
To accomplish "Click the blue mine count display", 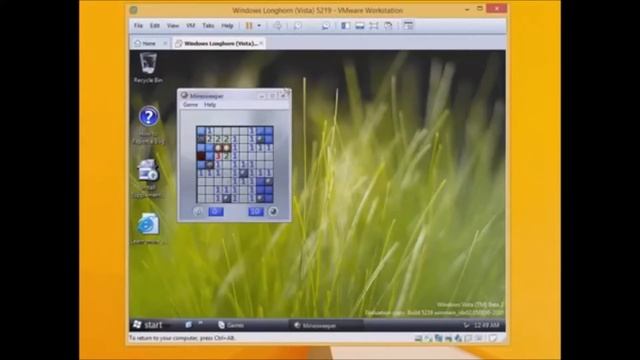I will coord(256,211).
